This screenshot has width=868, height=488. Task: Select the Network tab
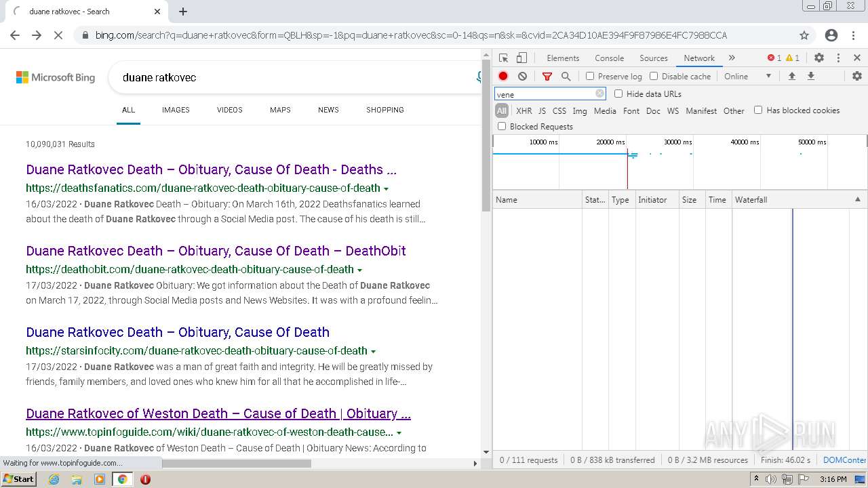point(699,58)
